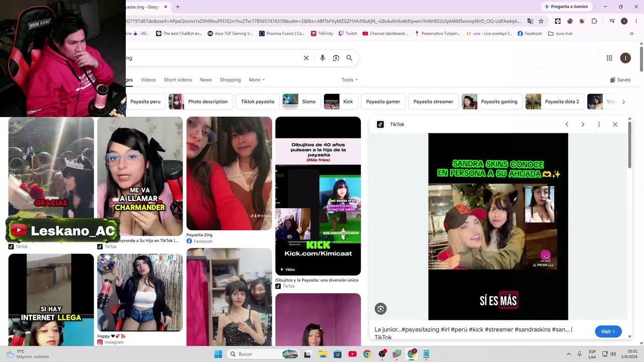
Task: Show hidden system tray icons
Action: 569,354
